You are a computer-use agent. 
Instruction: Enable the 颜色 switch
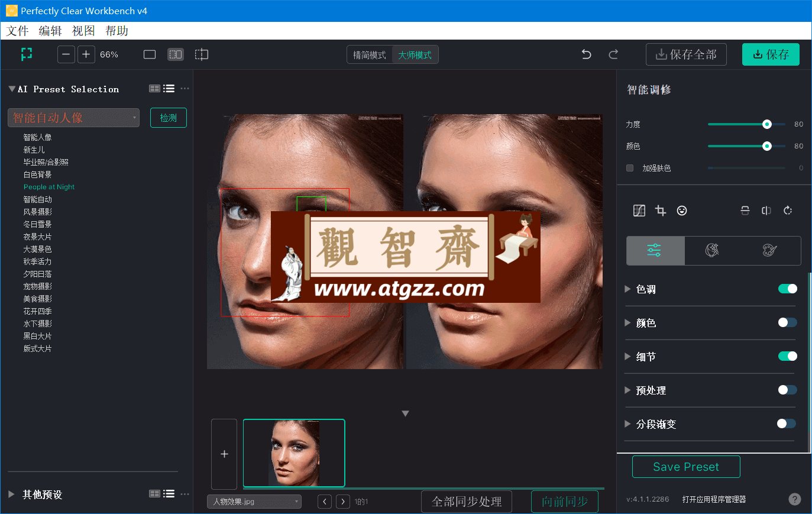[x=788, y=322]
